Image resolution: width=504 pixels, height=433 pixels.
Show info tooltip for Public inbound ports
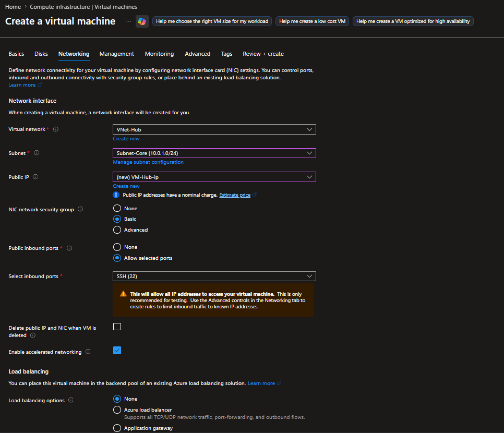point(69,248)
